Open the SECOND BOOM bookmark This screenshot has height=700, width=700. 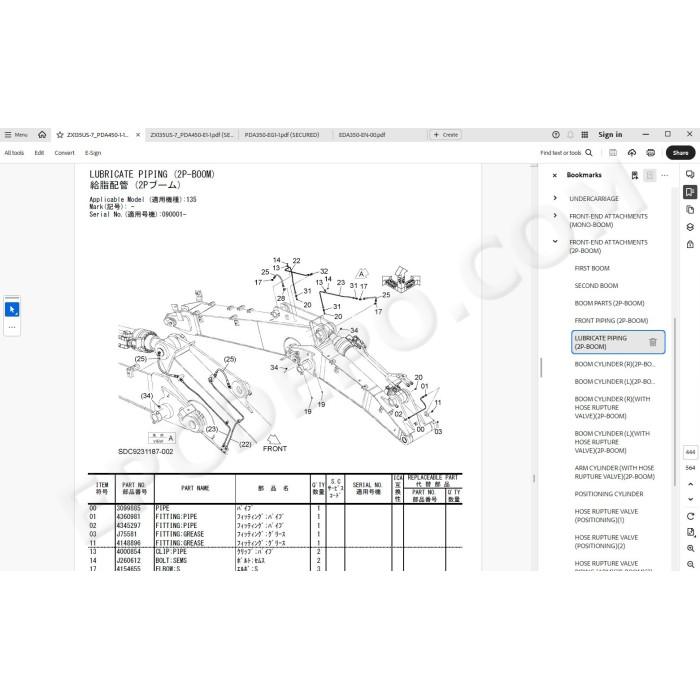click(x=596, y=286)
